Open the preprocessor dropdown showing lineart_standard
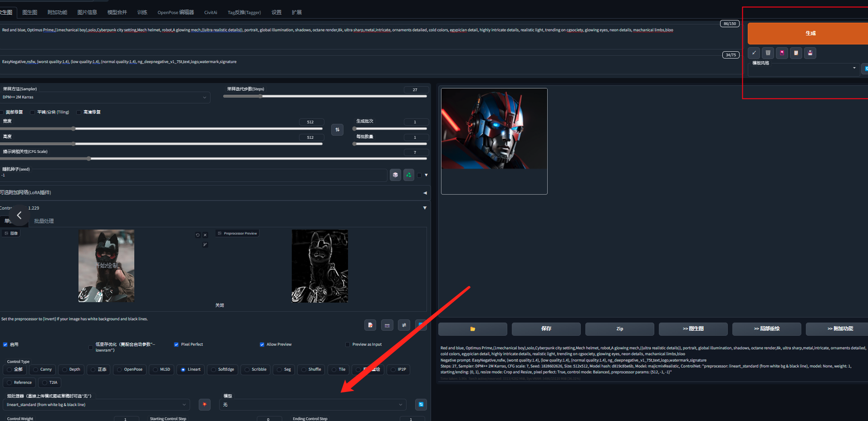 click(x=96, y=405)
